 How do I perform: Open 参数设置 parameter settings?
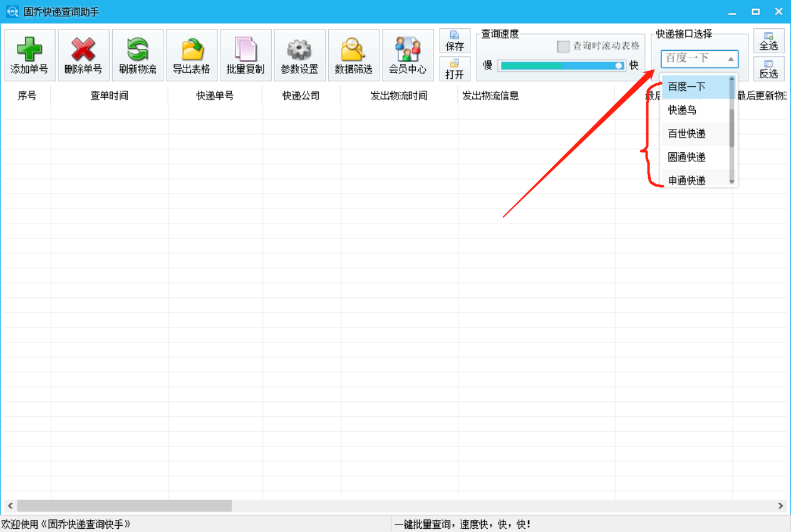tap(299, 54)
